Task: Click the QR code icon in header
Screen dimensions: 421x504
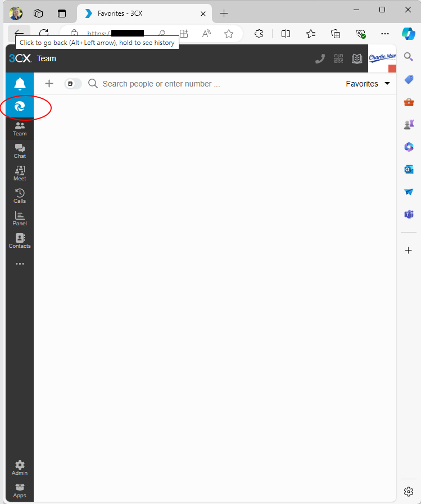Action: 338,58
